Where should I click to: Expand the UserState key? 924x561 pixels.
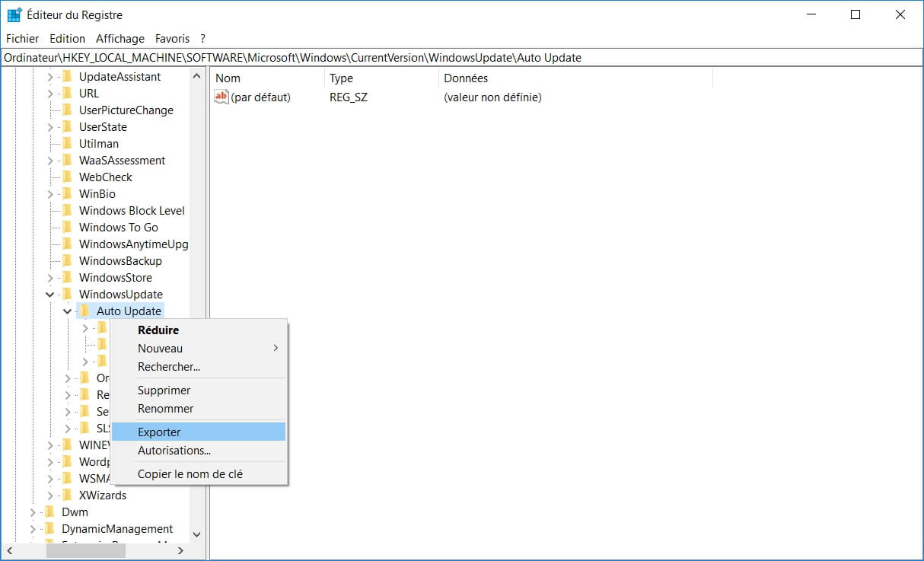tap(50, 126)
